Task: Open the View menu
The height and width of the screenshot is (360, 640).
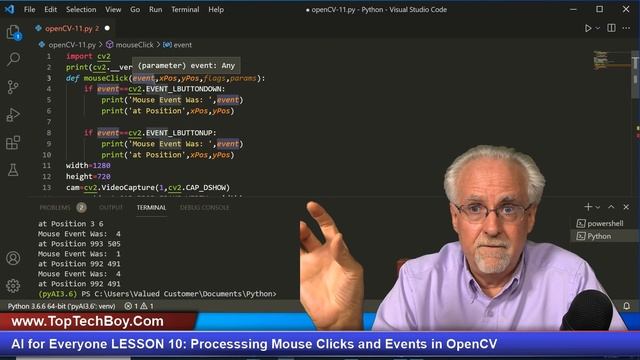Action: 113,9
